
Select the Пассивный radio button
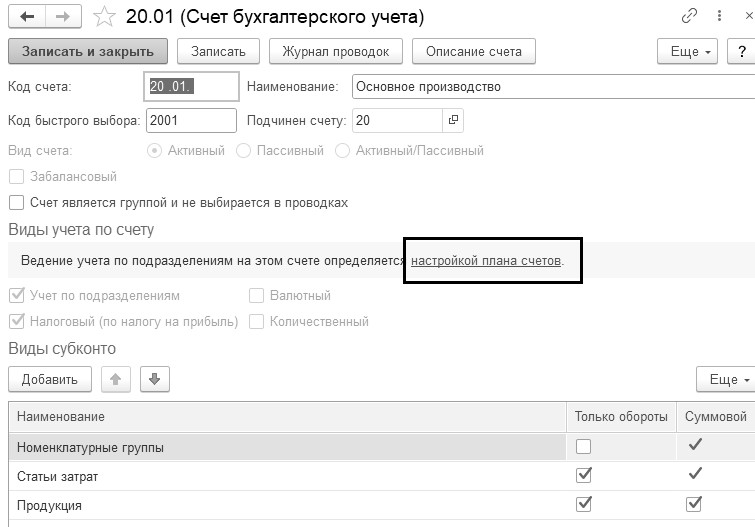243,151
